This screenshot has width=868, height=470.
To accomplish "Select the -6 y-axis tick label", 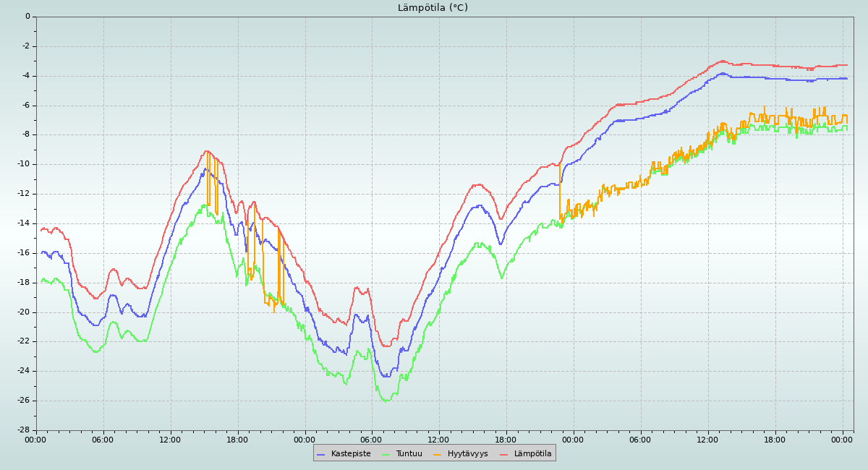I will pyautogui.click(x=25, y=105).
